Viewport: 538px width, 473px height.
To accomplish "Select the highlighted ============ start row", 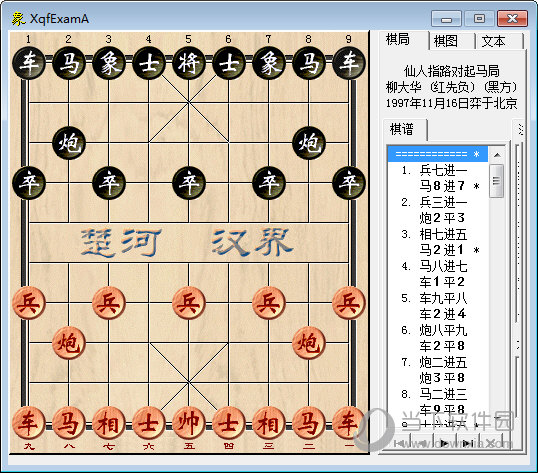I will [437, 154].
